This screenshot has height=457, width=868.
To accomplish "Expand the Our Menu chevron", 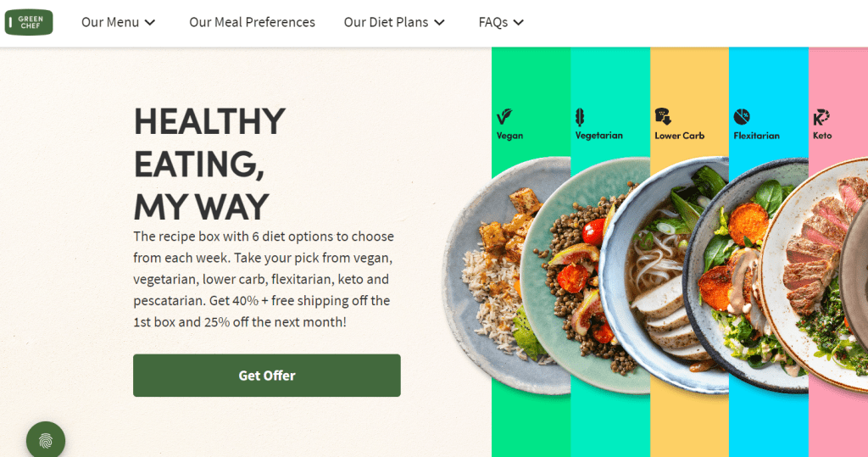I will [150, 23].
